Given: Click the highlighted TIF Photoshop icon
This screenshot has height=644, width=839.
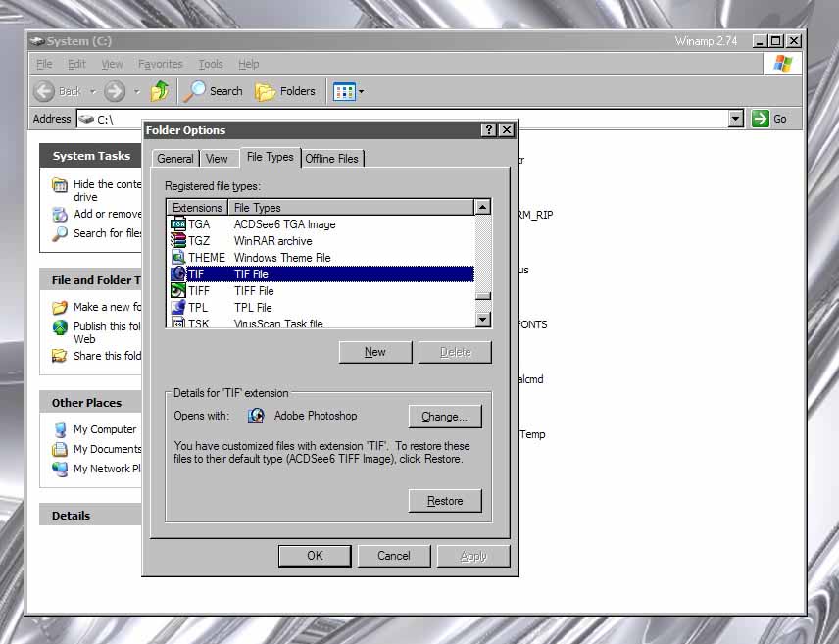Looking at the screenshot, I should coord(177,273).
